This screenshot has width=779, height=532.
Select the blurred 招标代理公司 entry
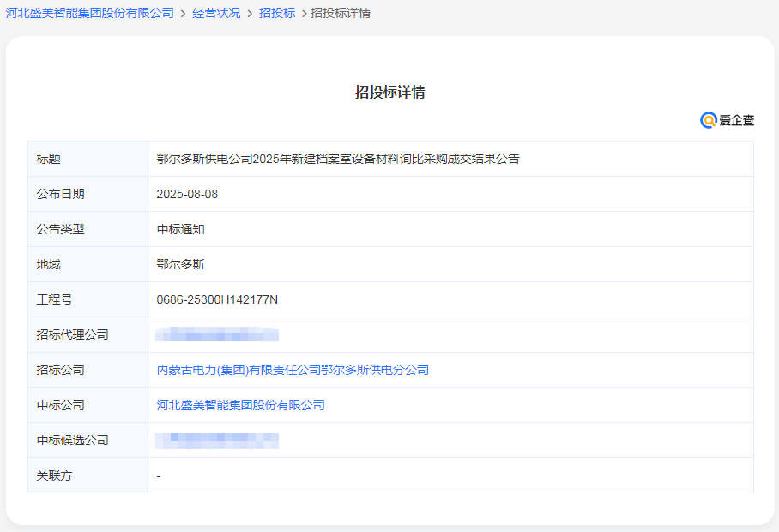pos(216,335)
